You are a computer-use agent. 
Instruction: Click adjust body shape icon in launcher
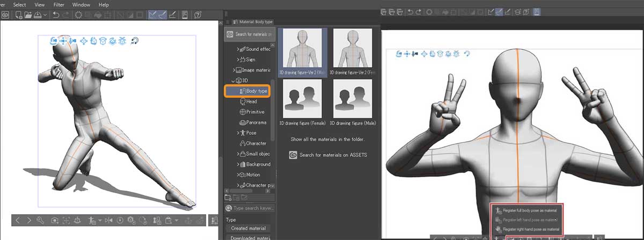157,220
